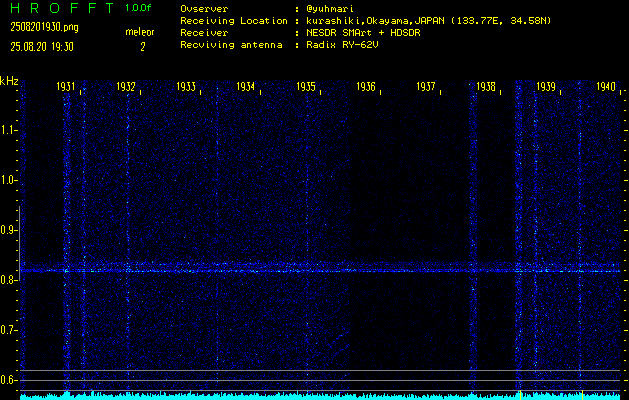Click the 1.1 frequency axis label

click(7, 130)
